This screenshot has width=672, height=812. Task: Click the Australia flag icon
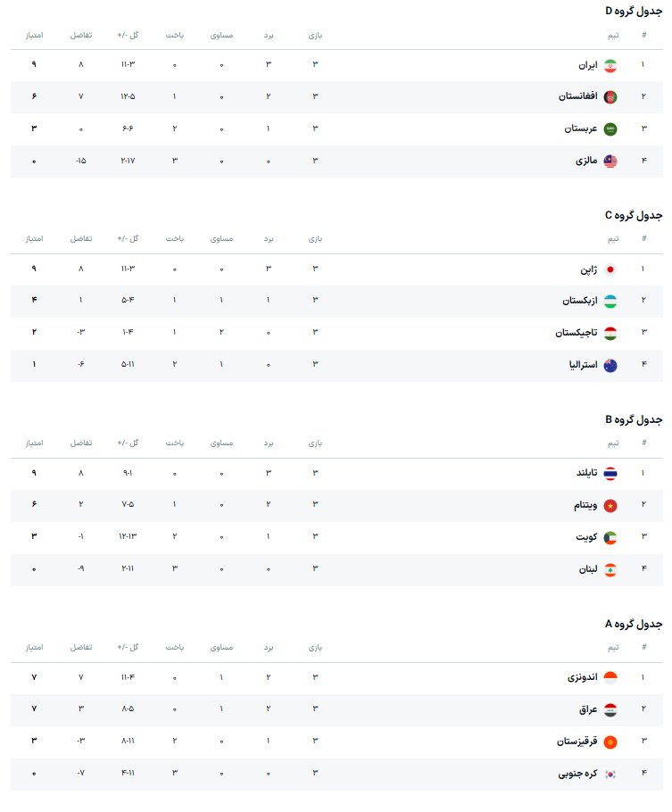(610, 366)
